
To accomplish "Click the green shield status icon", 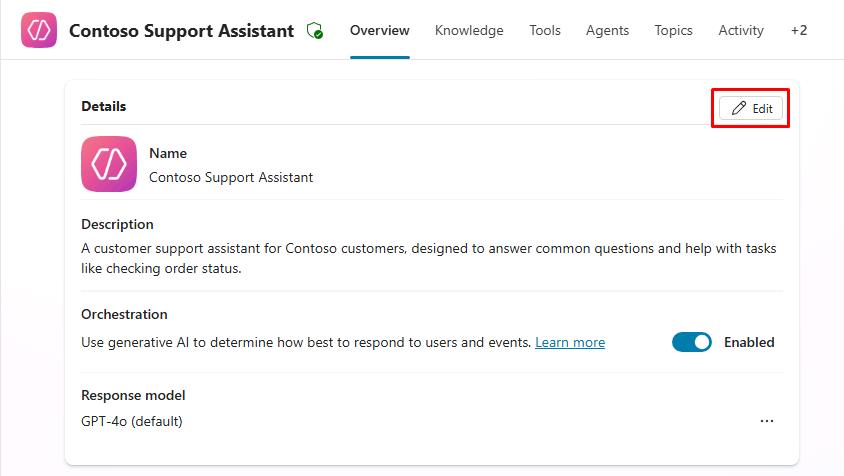I will [315, 31].
